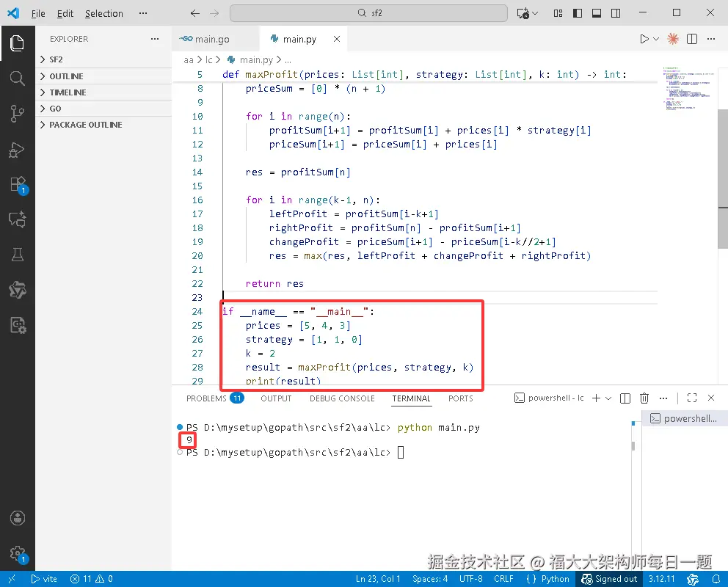Viewport: 728px width, 587px height.
Task: Switch to the OUTPUT tab
Action: 276,398
